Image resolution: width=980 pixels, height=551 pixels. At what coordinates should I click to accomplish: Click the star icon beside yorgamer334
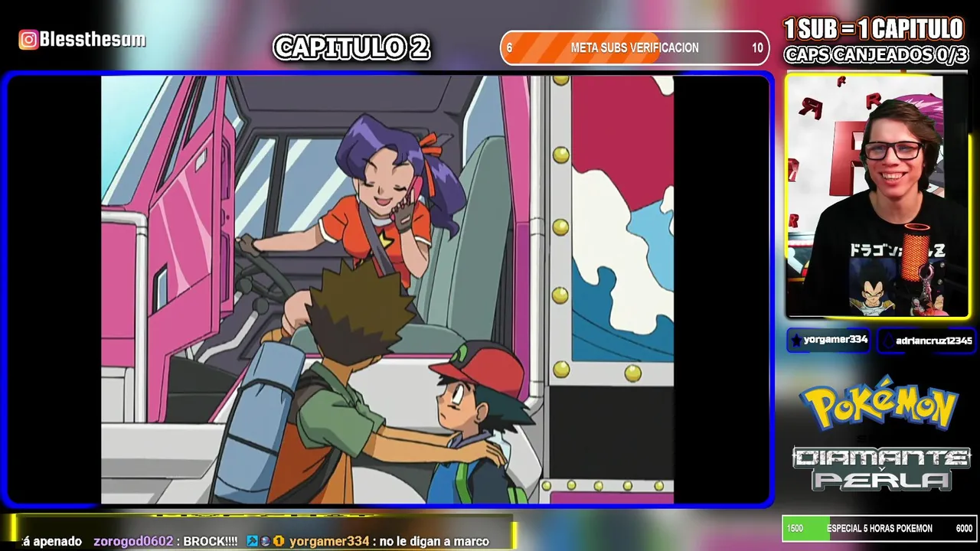(796, 341)
